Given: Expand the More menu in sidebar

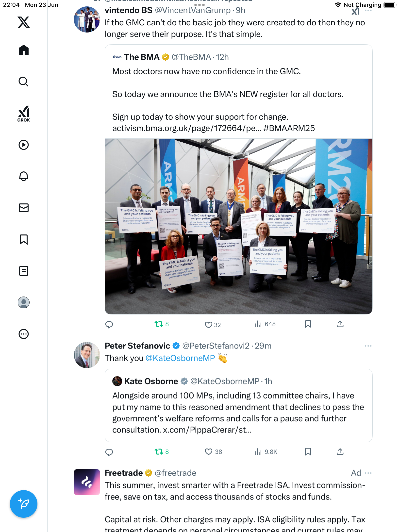Looking at the screenshot, I should [24, 334].
